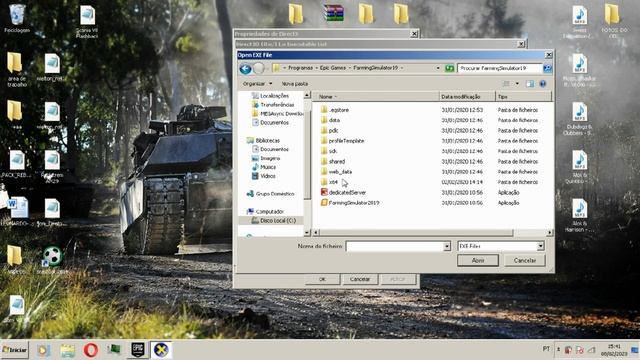
Task: Open the Nome column sort header
Action: [376, 97]
